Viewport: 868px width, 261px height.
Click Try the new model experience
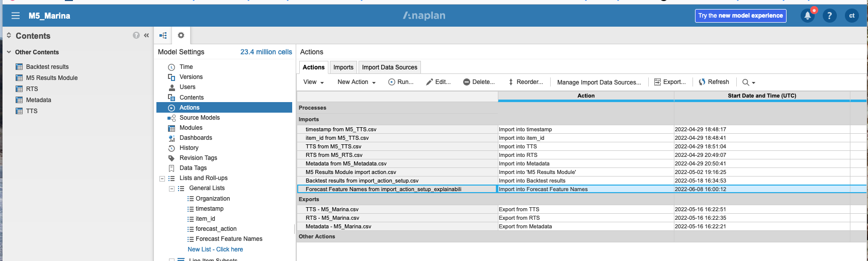(x=740, y=16)
